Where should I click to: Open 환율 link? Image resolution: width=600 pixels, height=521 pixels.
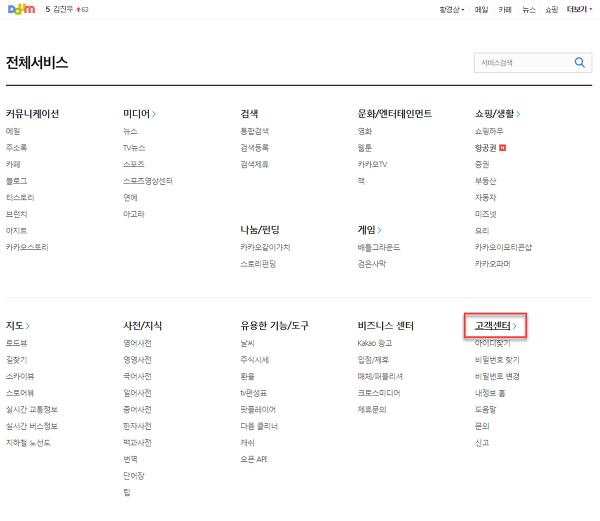click(247, 376)
